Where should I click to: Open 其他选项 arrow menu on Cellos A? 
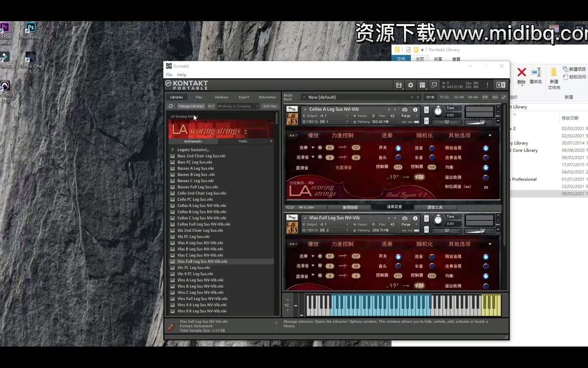point(490,136)
